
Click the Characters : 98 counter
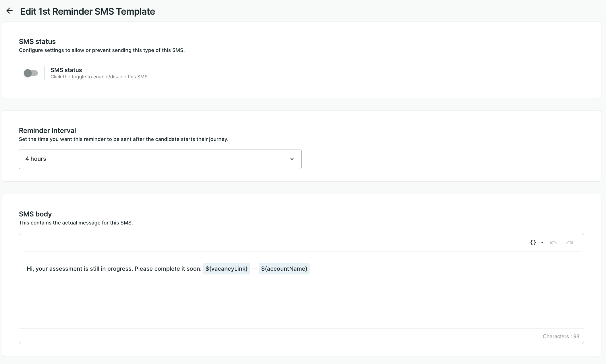click(561, 336)
